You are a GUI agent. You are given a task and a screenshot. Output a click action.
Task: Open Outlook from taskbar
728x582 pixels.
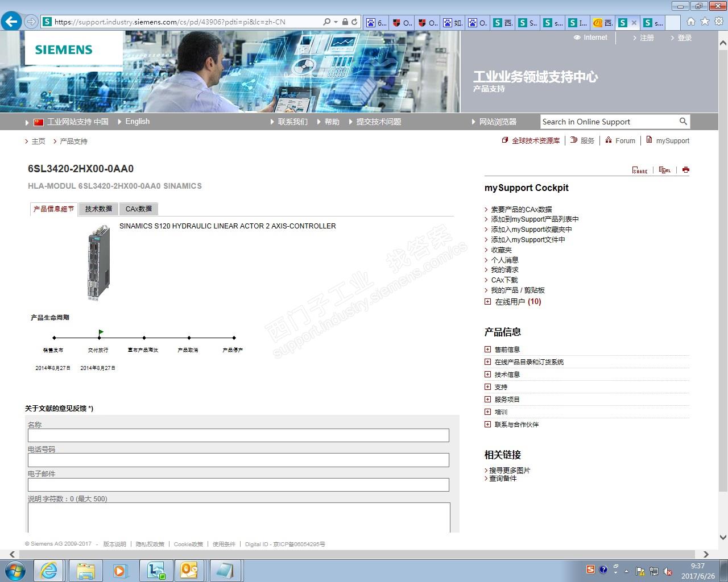click(x=189, y=570)
